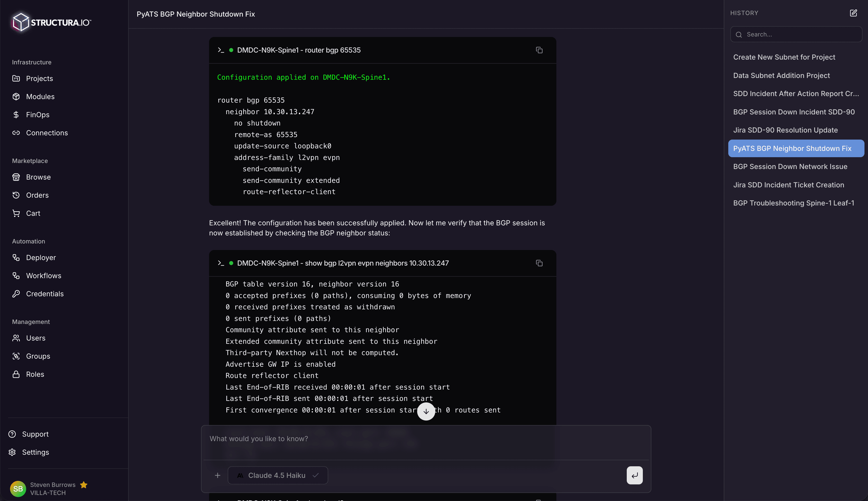Open the Claude 4.5 Haiku model selector
This screenshot has width=868, height=501.
point(277,475)
